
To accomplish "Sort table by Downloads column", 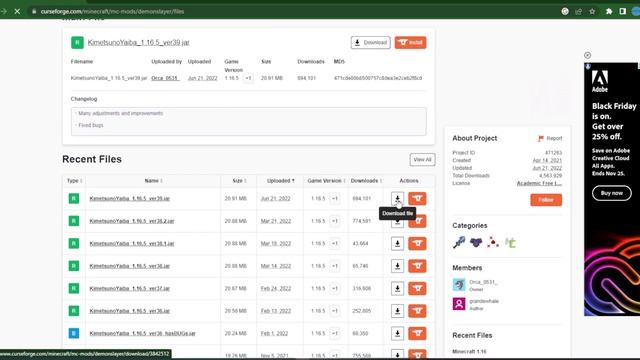I will coord(366,181).
